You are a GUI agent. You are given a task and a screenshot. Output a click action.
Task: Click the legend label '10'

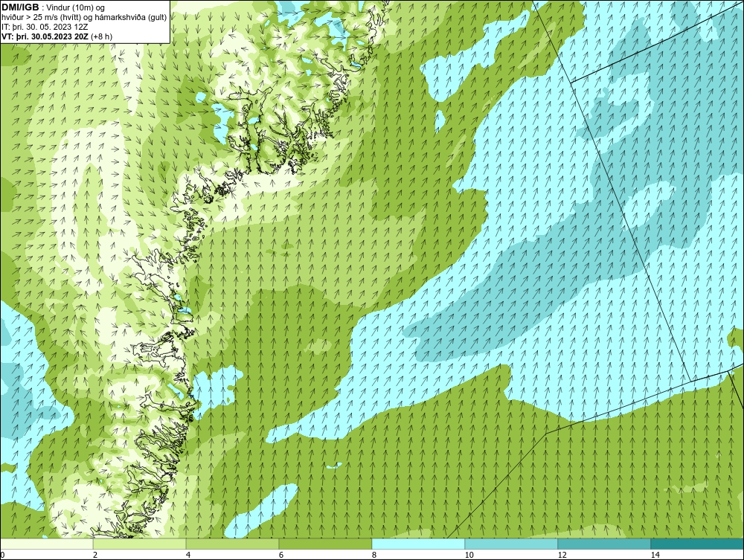(469, 555)
